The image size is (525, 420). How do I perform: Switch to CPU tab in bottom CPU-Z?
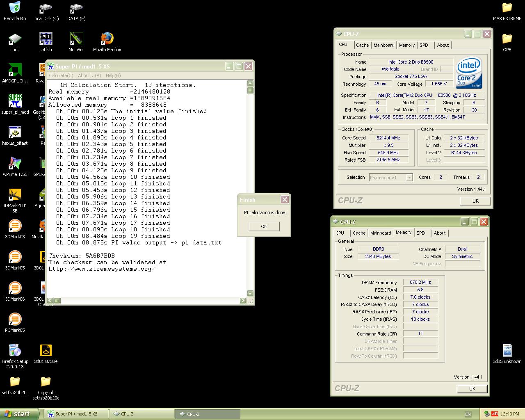[340, 233]
